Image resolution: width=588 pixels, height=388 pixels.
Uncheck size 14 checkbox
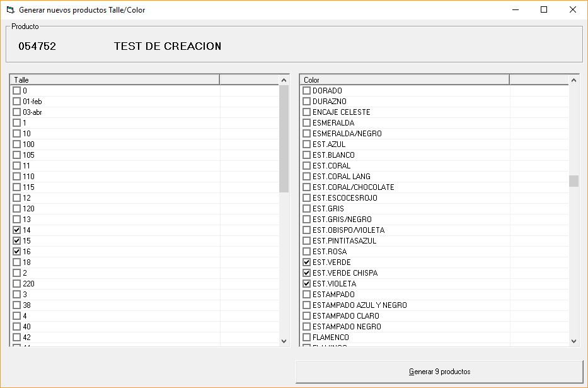coord(17,230)
